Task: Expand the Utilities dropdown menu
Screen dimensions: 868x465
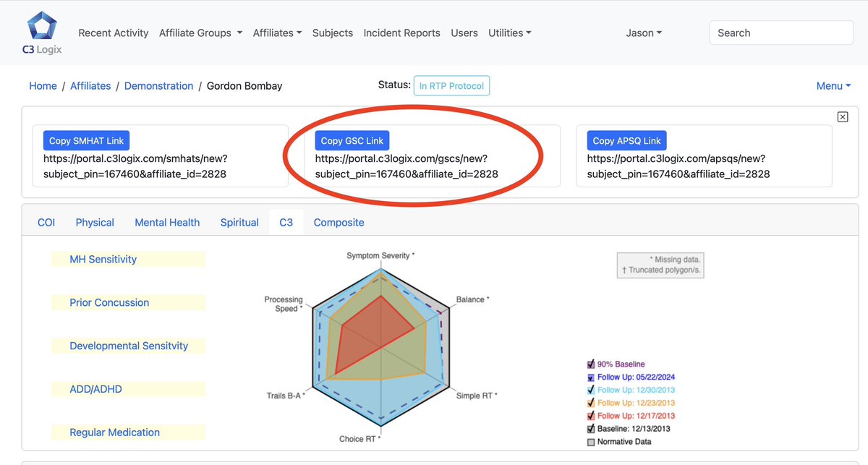Action: click(x=510, y=33)
